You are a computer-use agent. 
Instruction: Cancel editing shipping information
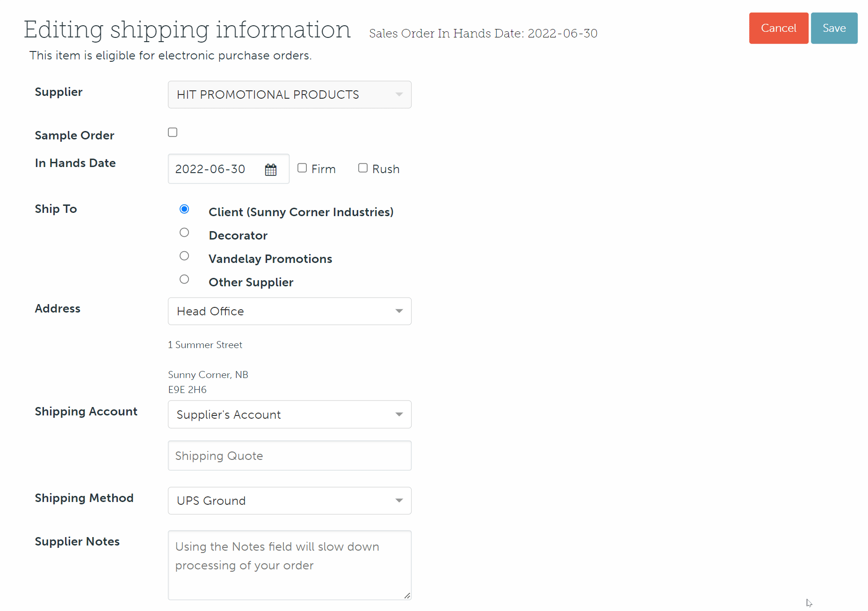(778, 28)
